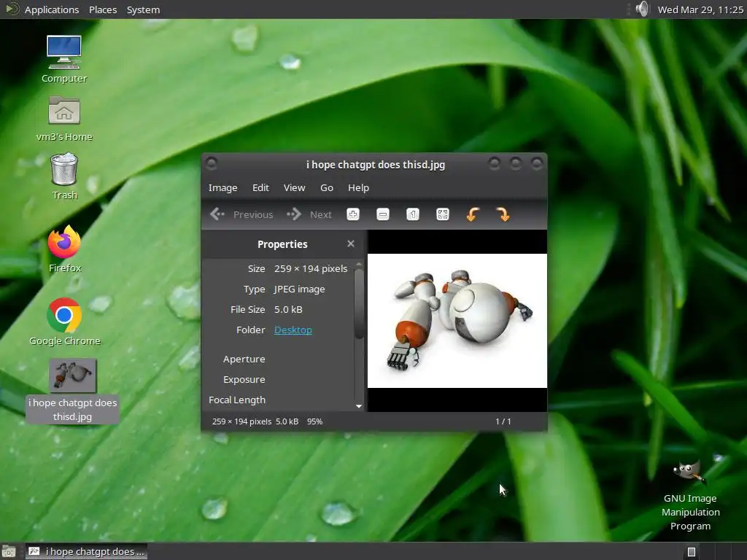747x560 pixels.
Task: Click the '95%' zoom level in status bar
Action: (314, 421)
